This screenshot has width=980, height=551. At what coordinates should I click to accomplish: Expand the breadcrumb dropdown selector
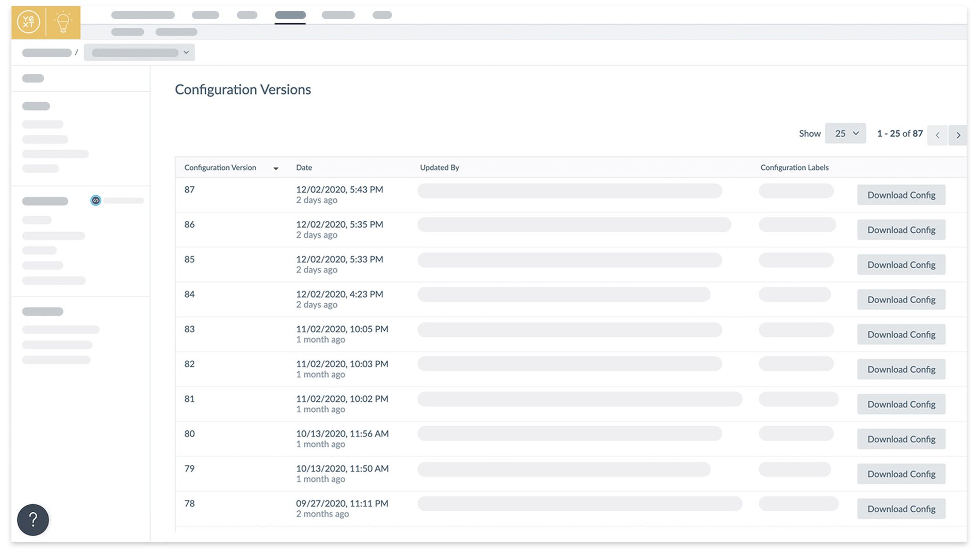139,52
